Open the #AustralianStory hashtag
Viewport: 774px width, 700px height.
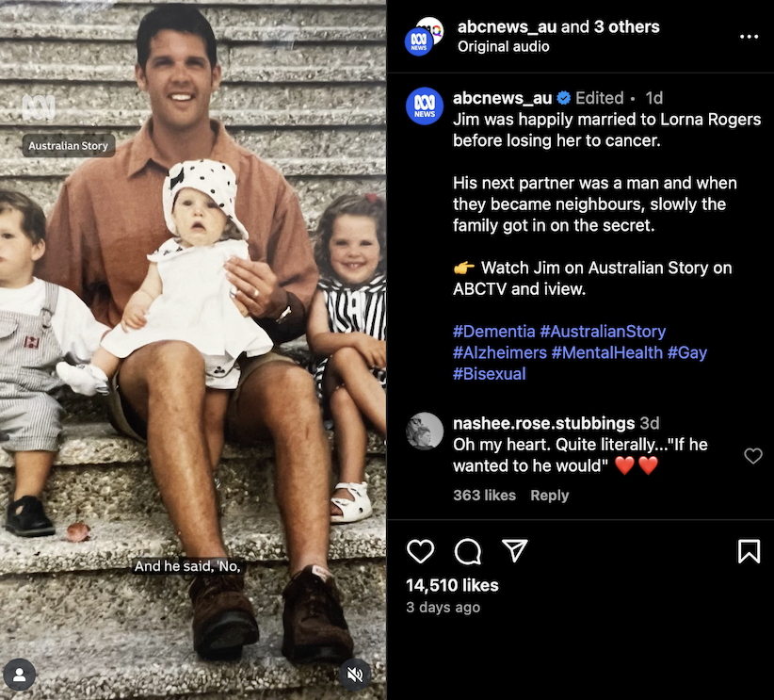(603, 331)
